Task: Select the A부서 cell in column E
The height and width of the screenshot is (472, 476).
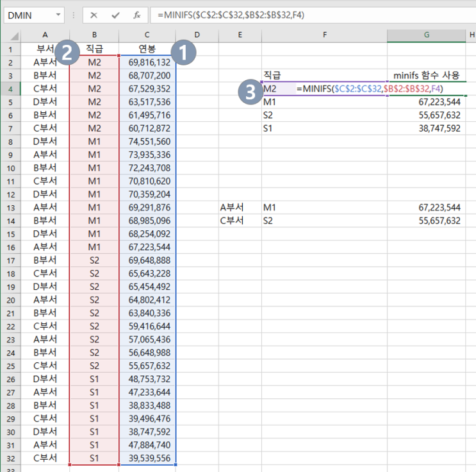Action: click(232, 207)
